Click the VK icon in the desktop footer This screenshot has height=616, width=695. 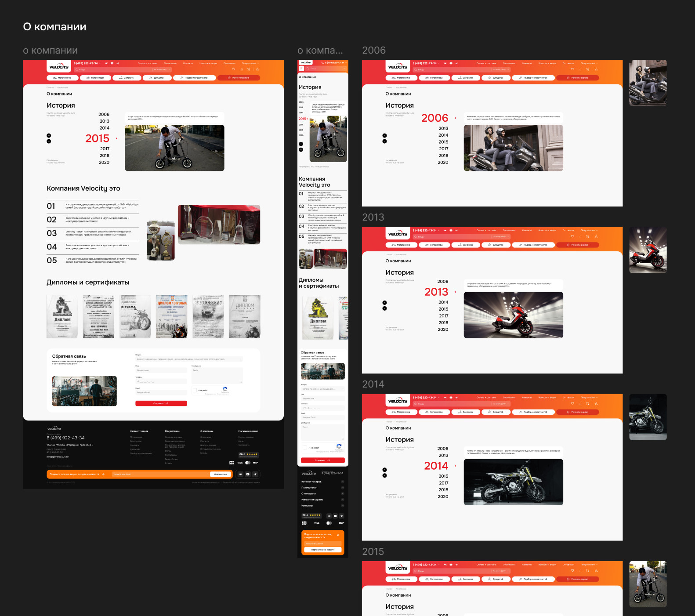pos(240,474)
